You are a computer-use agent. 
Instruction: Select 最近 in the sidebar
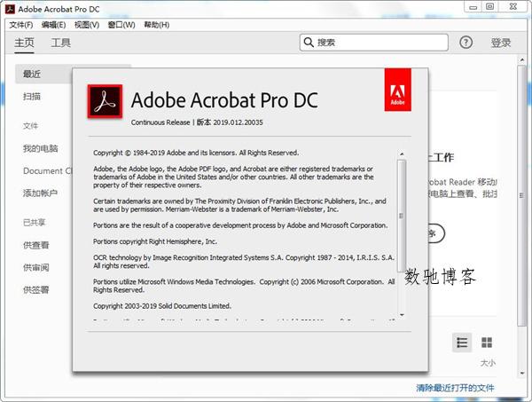44,74
